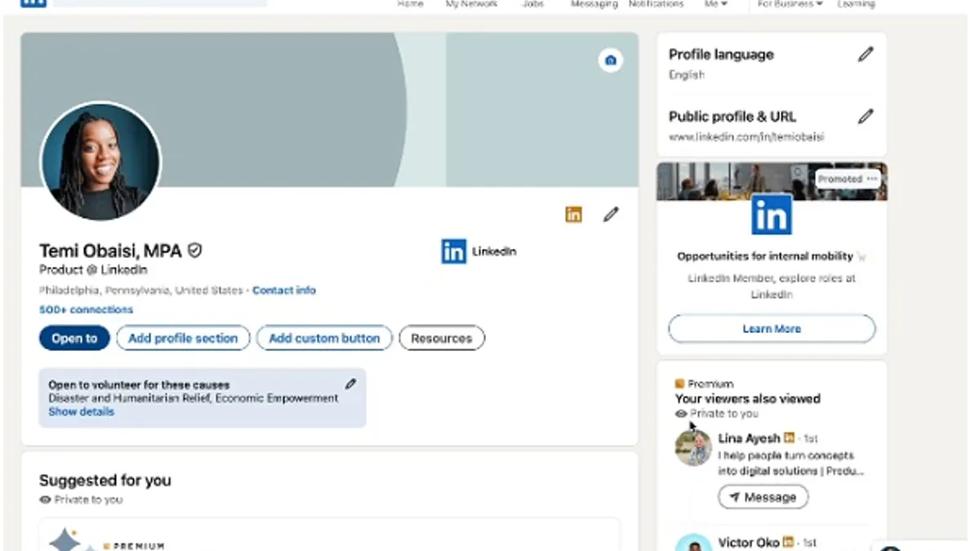The height and width of the screenshot is (551, 980).
Task: Open the Resources button
Action: pos(442,338)
